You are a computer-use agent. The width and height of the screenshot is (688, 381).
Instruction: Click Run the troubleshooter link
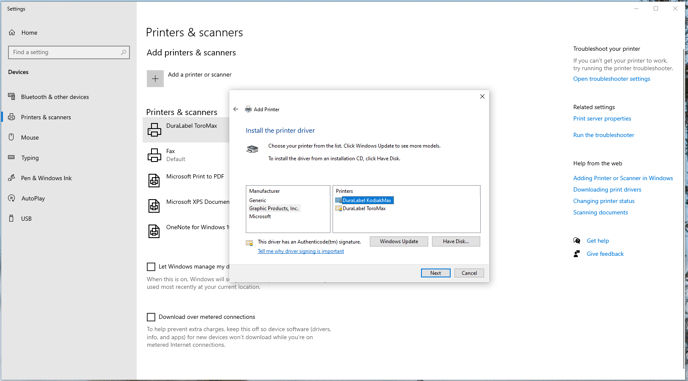point(604,135)
